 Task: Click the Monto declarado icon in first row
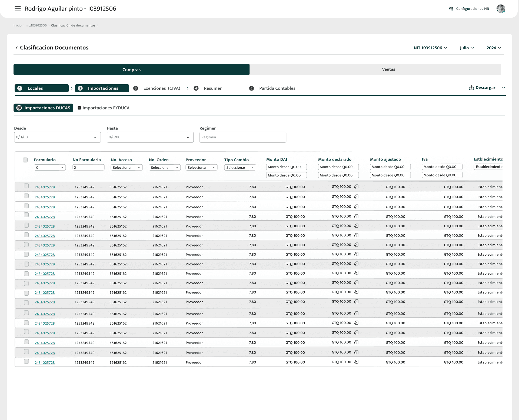click(x=356, y=187)
